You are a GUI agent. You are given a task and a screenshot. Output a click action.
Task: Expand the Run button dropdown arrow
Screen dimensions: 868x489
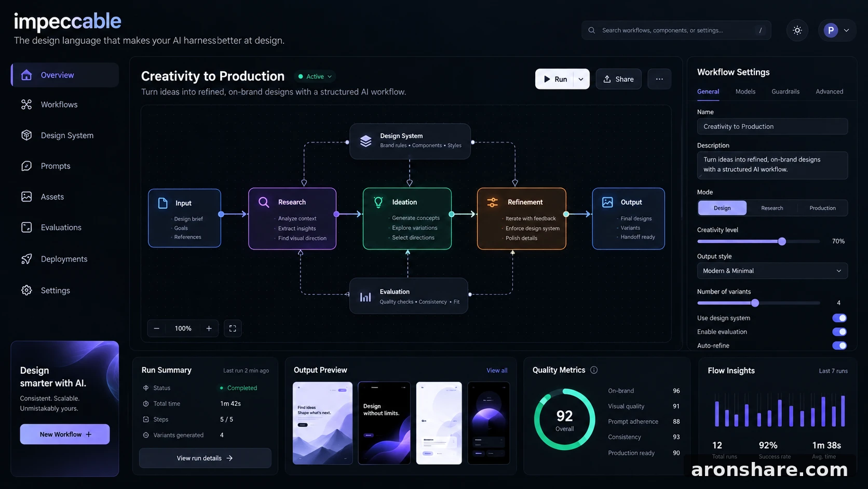[x=581, y=79]
